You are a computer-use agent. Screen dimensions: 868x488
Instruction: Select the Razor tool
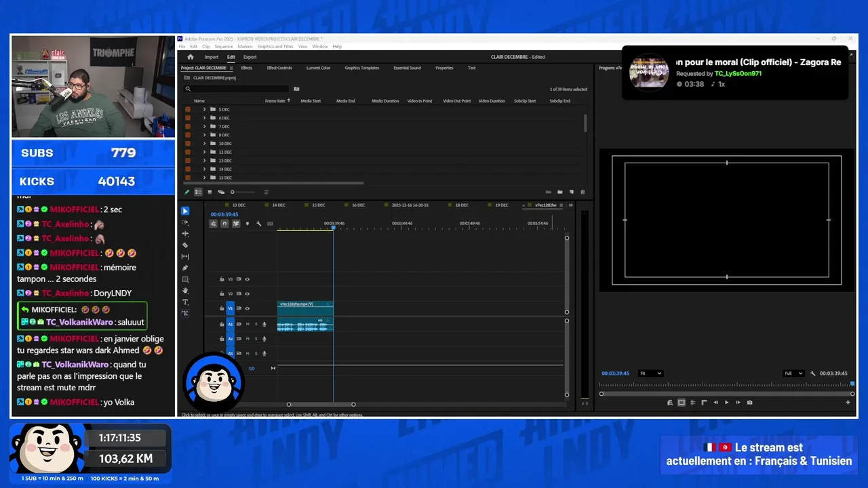[185, 245]
